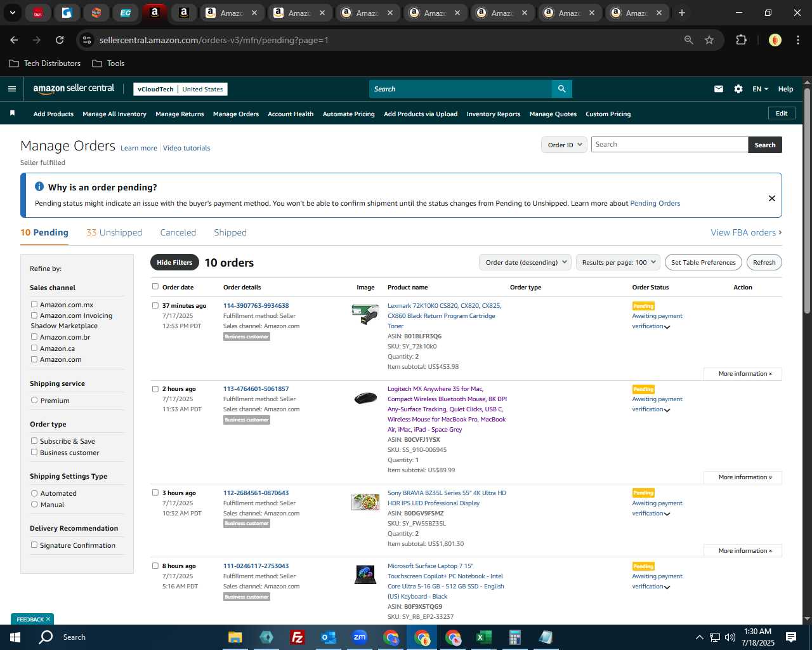Click the Edit navigation bar button
Screen dimensions: 812x650
782,113
